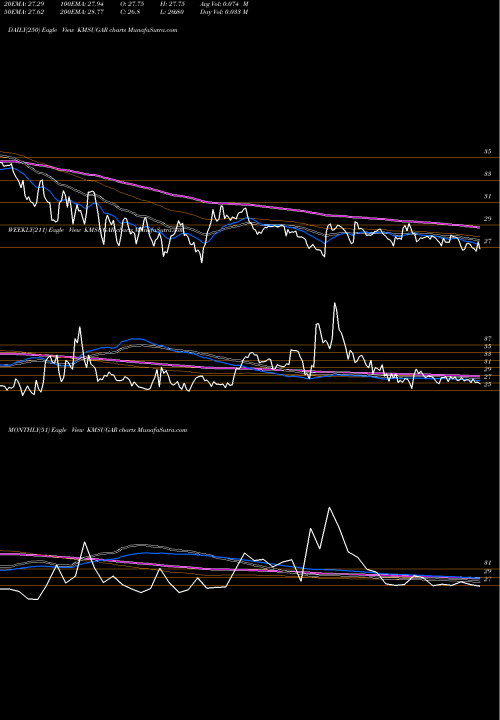Select the close price 'C: 26.8' value

click(130, 12)
